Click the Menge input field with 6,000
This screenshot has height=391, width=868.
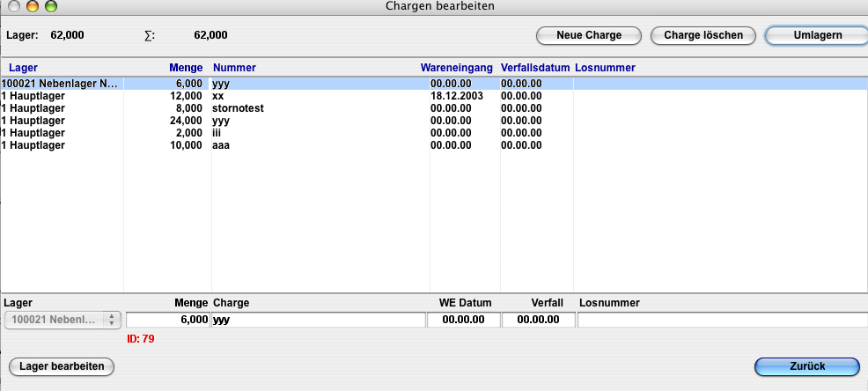pos(167,320)
